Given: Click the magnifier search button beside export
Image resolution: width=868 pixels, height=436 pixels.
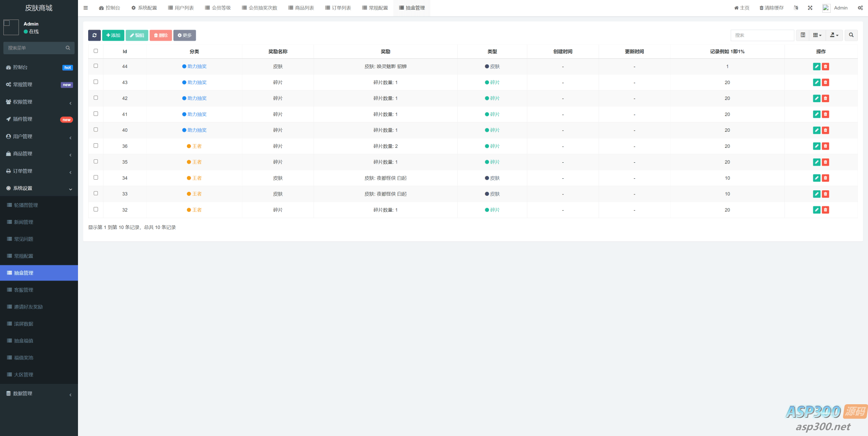Looking at the screenshot, I should pos(851,35).
